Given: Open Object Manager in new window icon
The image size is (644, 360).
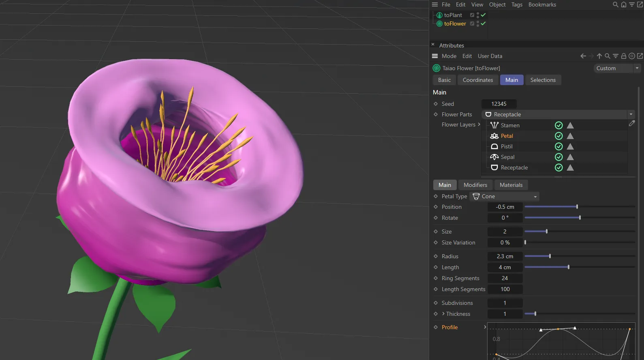Looking at the screenshot, I should tap(640, 4).
